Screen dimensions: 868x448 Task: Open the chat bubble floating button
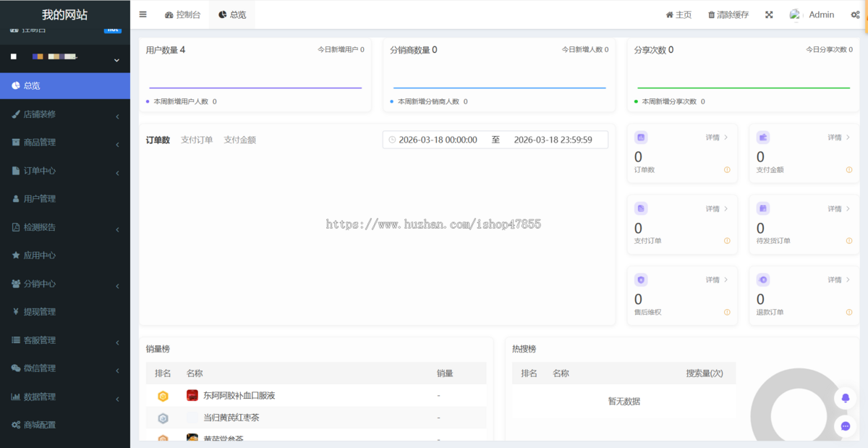[x=845, y=426]
